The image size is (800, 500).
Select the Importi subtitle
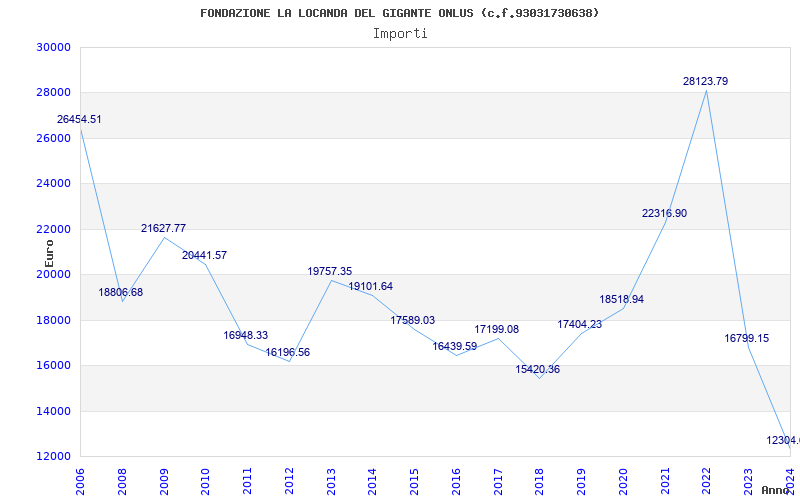tap(400, 34)
